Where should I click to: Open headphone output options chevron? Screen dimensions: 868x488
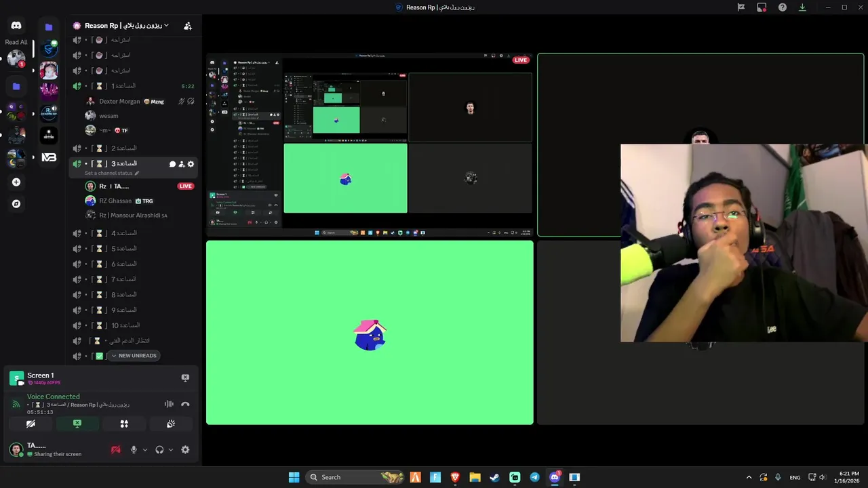(x=170, y=449)
